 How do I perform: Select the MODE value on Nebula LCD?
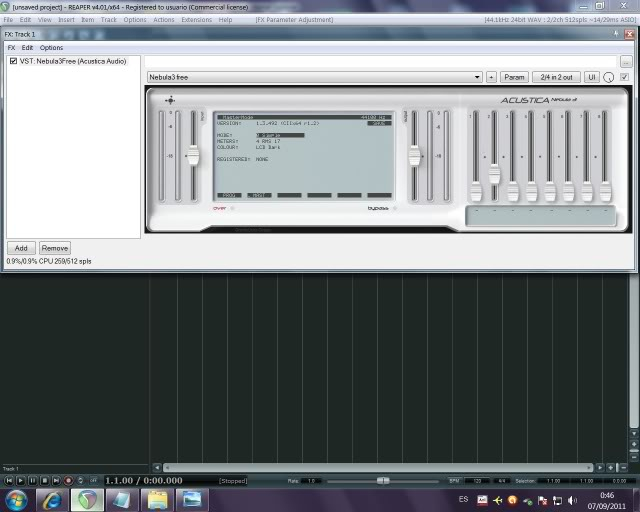pos(280,135)
